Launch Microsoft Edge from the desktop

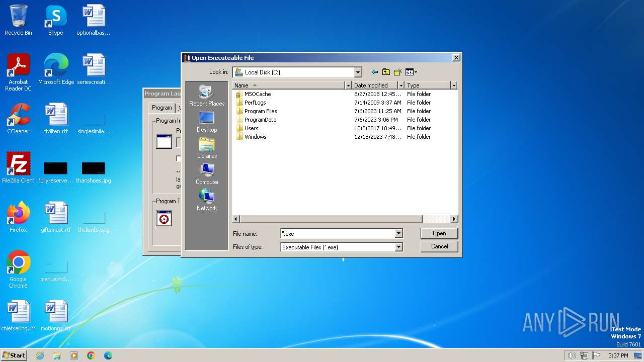tap(56, 69)
